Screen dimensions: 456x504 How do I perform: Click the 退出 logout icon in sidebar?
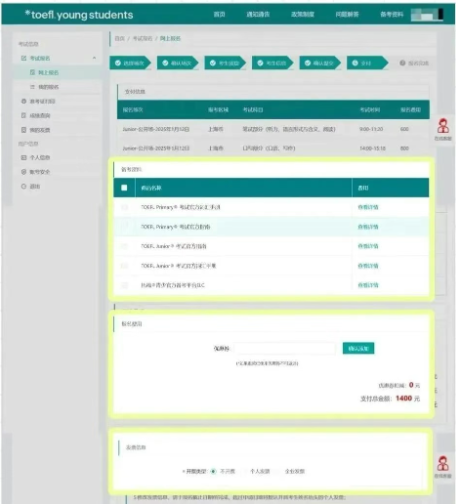pos(24,186)
